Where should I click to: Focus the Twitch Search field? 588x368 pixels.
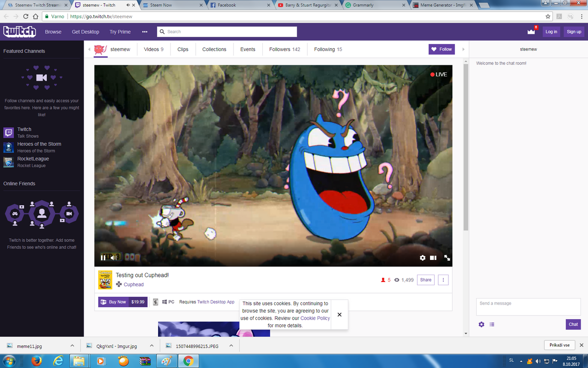click(227, 32)
